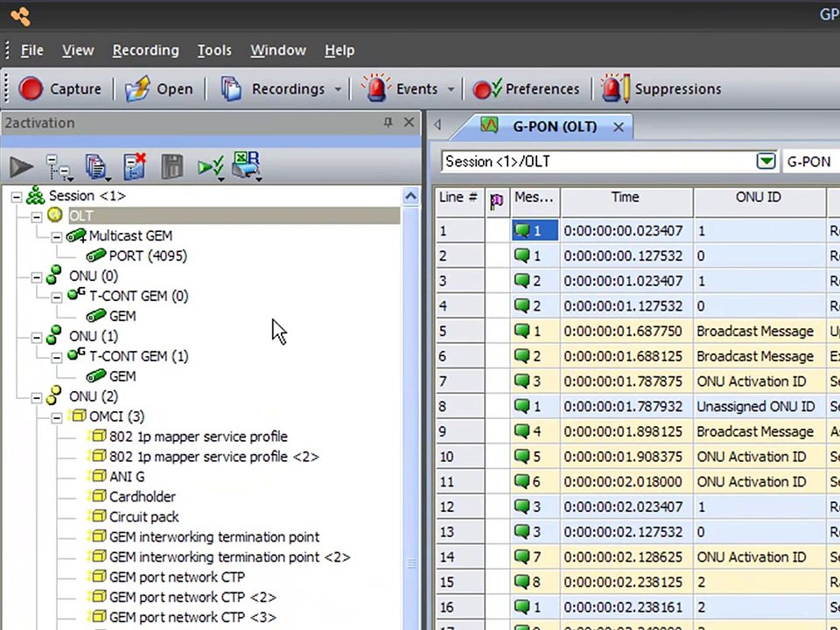Screen dimensions: 840x630
Task: Click the delete document red X icon
Action: click(x=134, y=166)
